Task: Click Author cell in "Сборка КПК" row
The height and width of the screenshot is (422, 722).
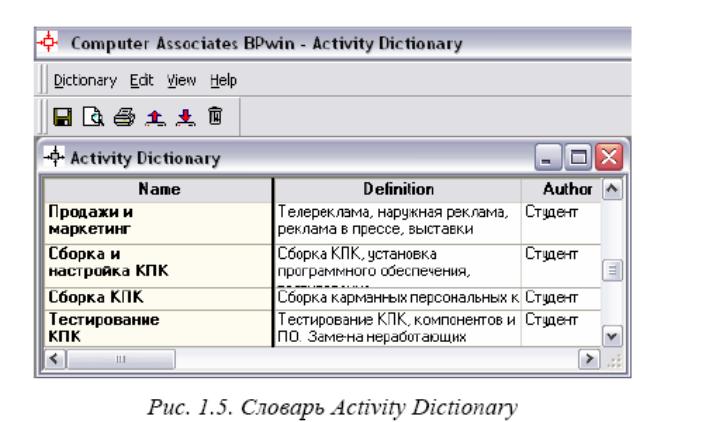Action: 561,299
